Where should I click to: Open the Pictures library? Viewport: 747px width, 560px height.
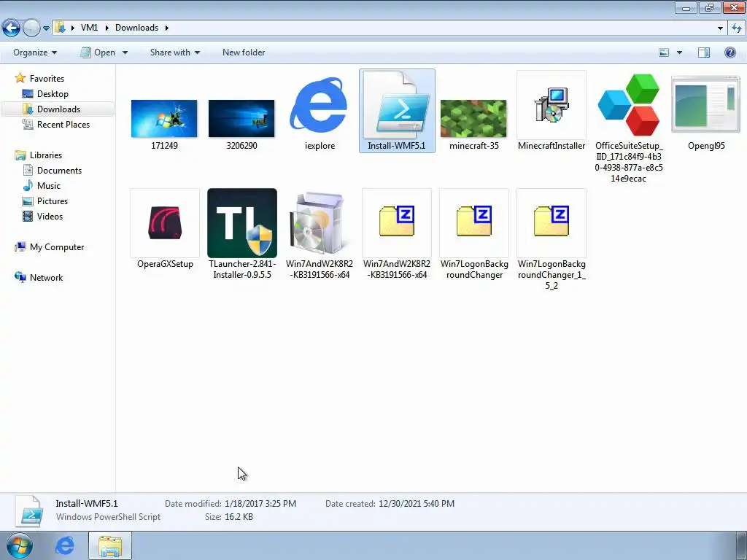click(53, 201)
